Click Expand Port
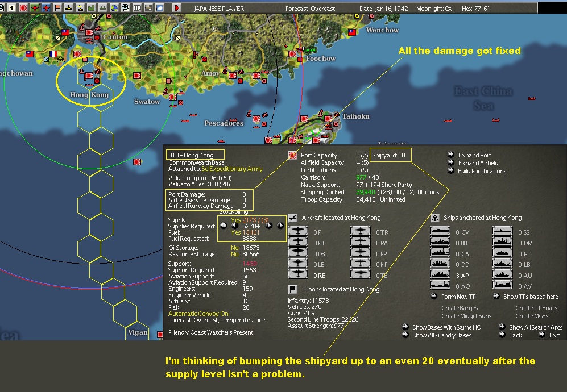This screenshot has width=567, height=392. pos(470,155)
